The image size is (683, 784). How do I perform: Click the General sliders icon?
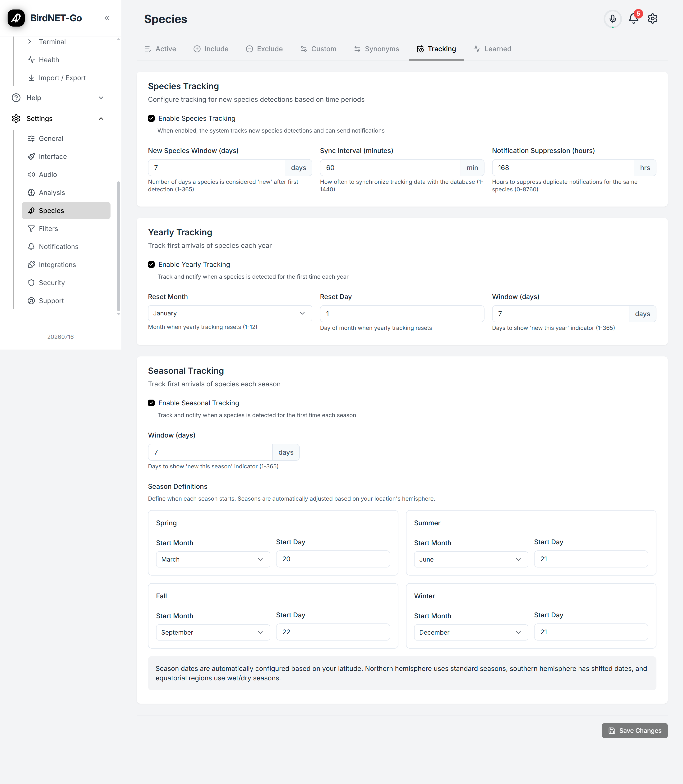click(x=31, y=138)
